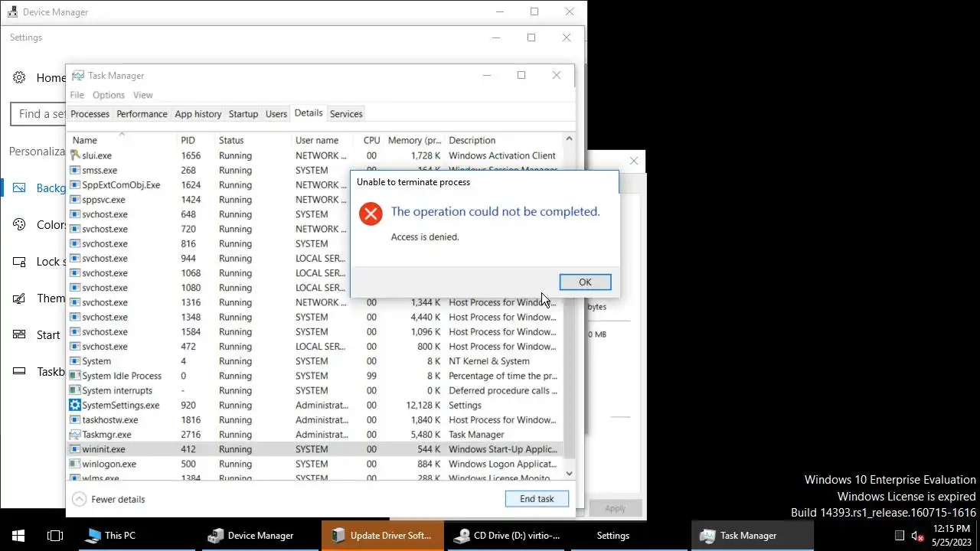Sort processes by the PID column header
980x551 pixels.
click(196, 140)
